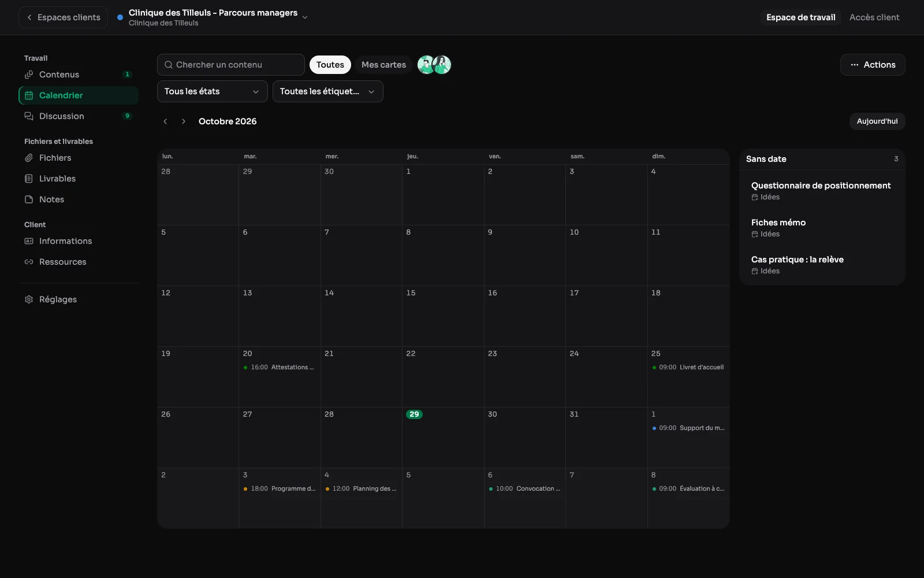924x578 pixels.
Task: Open the 10:00 Convocation event
Action: coord(525,489)
